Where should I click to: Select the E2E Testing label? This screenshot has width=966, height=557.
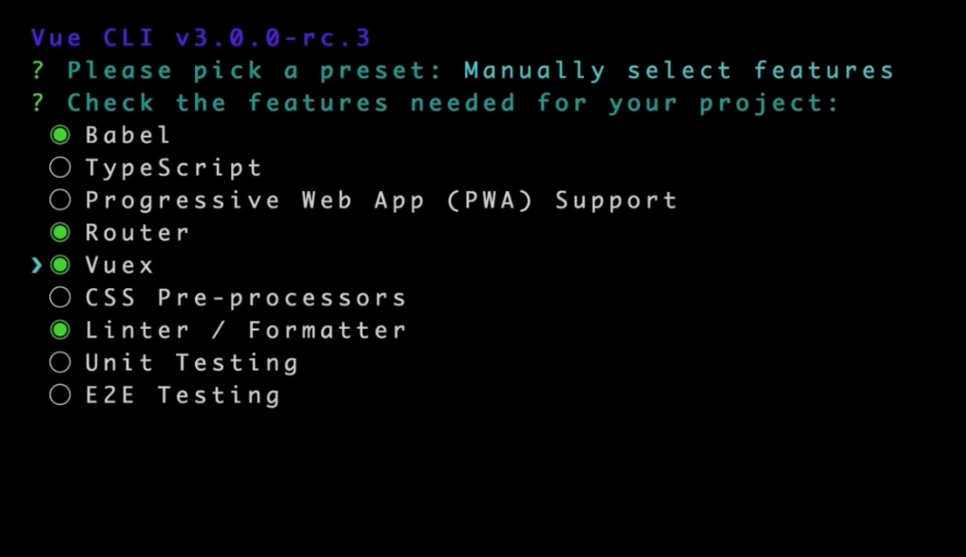click(183, 396)
